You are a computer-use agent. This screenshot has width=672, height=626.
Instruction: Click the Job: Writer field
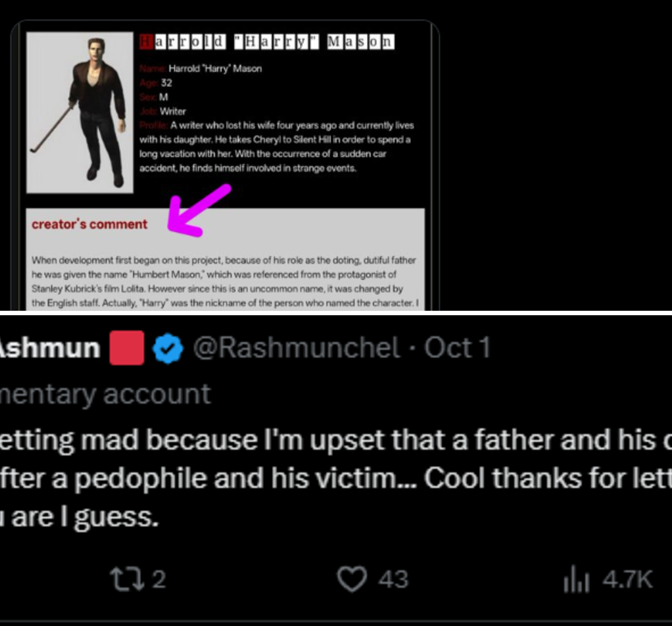tap(162, 111)
